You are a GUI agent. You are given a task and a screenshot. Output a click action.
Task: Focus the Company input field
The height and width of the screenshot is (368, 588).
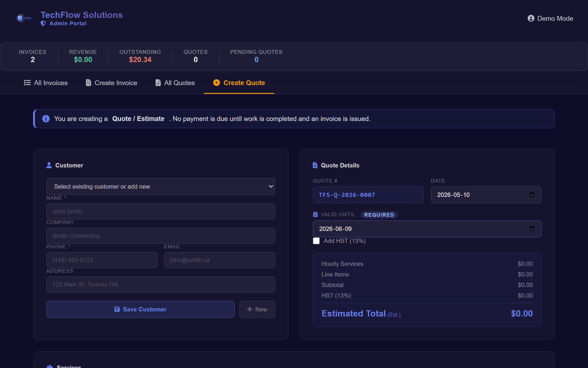pos(161,236)
